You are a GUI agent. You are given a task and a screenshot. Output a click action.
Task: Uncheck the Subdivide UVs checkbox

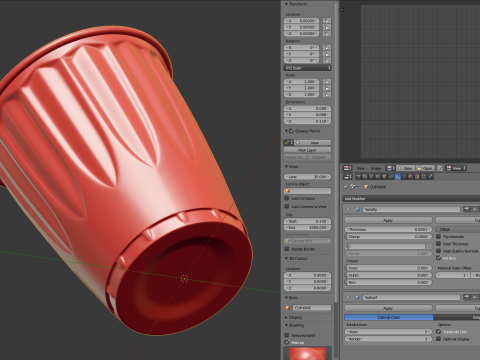439,331
